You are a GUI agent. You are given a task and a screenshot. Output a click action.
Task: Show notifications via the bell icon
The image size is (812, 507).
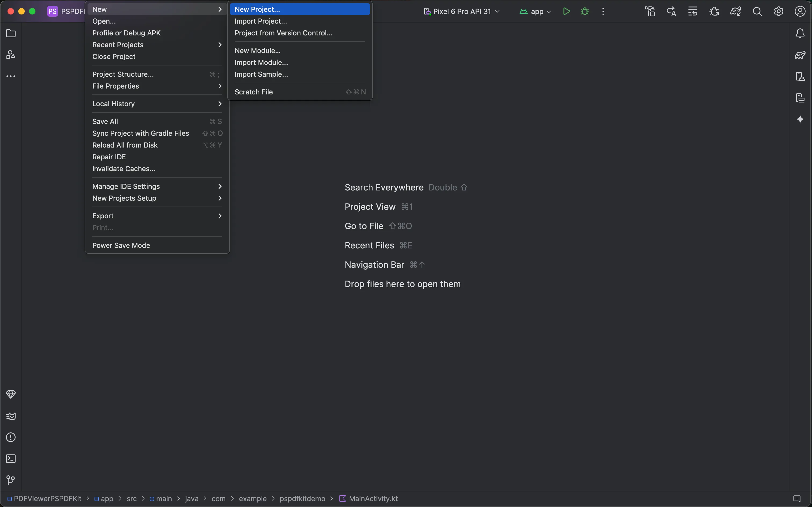pyautogui.click(x=800, y=33)
